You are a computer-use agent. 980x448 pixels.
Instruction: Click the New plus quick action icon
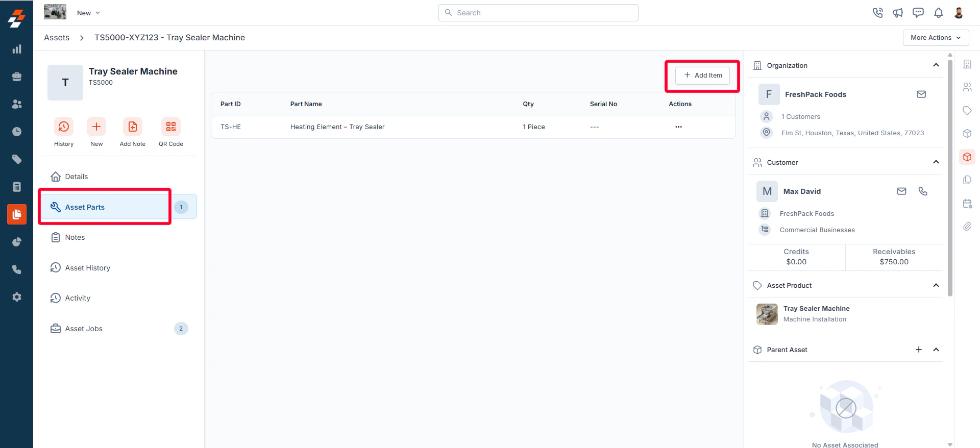click(x=96, y=127)
